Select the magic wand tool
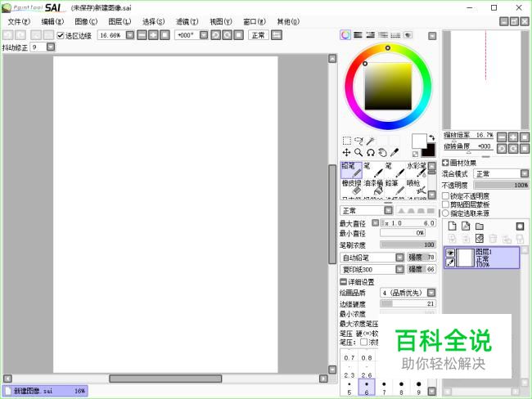This screenshot has height=399, width=532. [371, 141]
